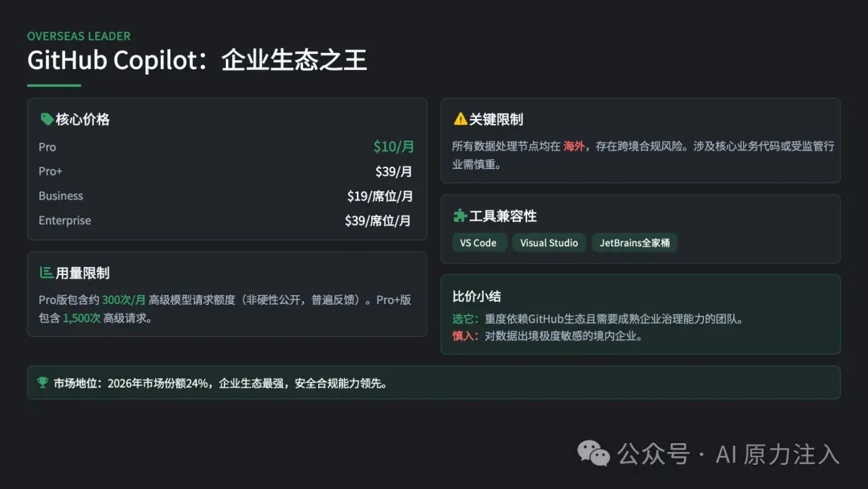Click the Business plan row label
Viewport: 868px width, 489px height.
click(60, 195)
